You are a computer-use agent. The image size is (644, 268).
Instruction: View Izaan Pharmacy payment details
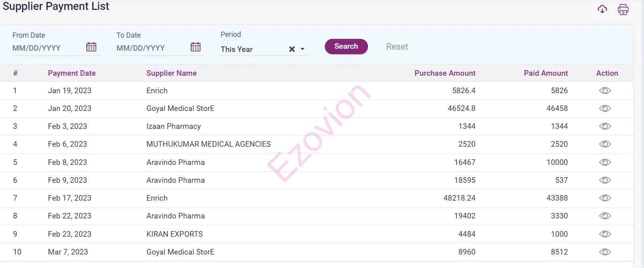(605, 126)
